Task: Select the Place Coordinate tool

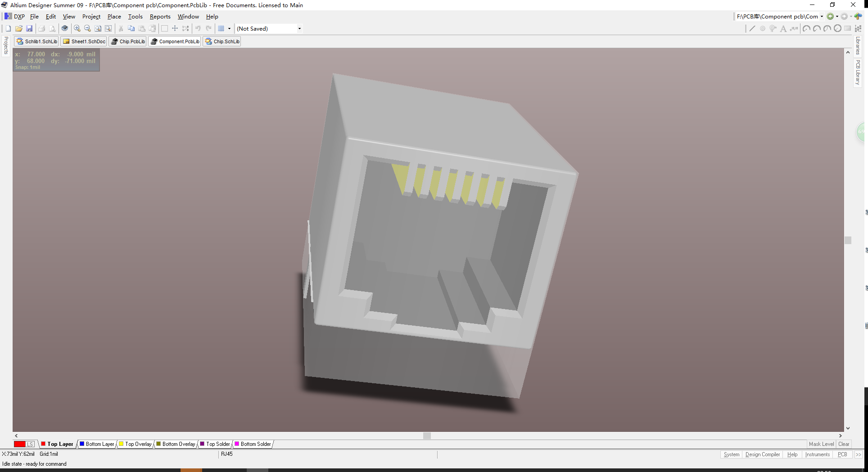Action: (x=794, y=28)
